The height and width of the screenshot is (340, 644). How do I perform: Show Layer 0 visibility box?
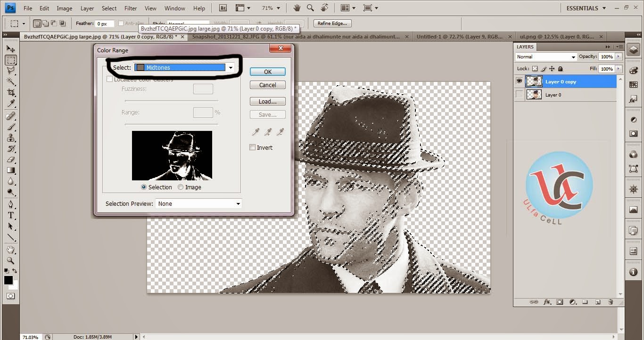pos(519,95)
